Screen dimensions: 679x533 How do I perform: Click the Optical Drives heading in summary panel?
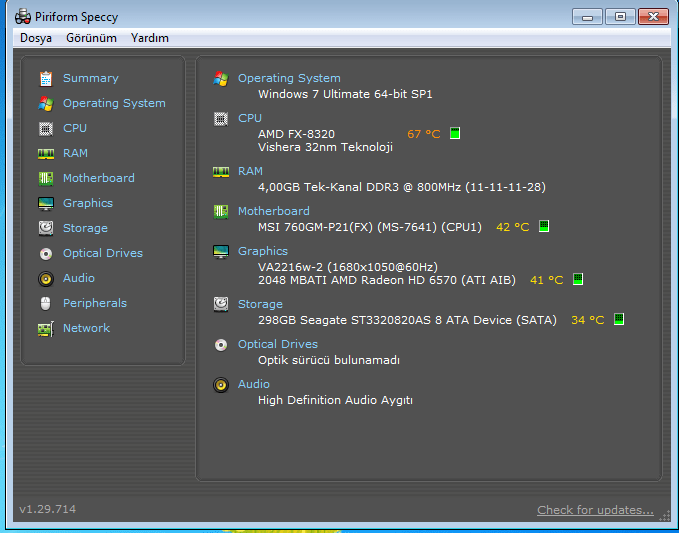coord(278,344)
